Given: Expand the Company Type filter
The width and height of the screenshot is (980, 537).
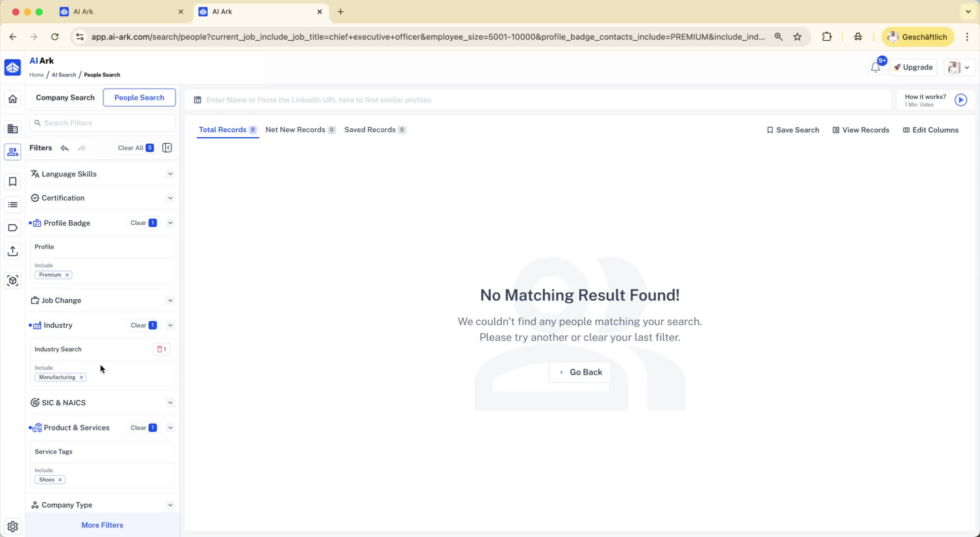Looking at the screenshot, I should (x=170, y=505).
